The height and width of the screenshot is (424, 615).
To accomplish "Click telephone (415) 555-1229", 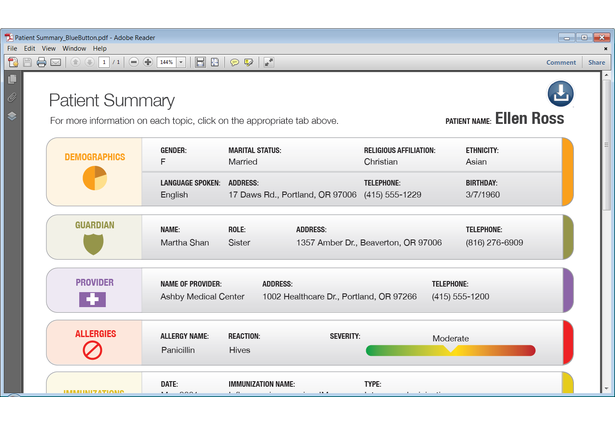I will point(393,195).
